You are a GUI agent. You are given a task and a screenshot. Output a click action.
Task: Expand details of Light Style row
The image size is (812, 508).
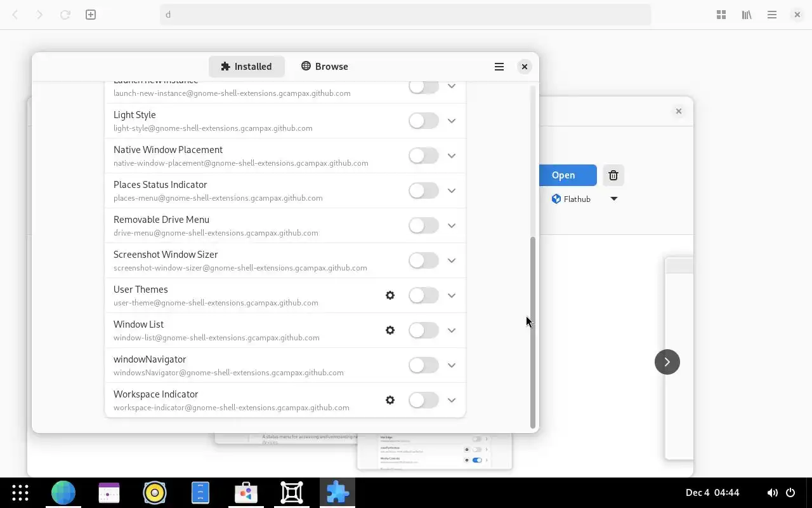pos(452,121)
